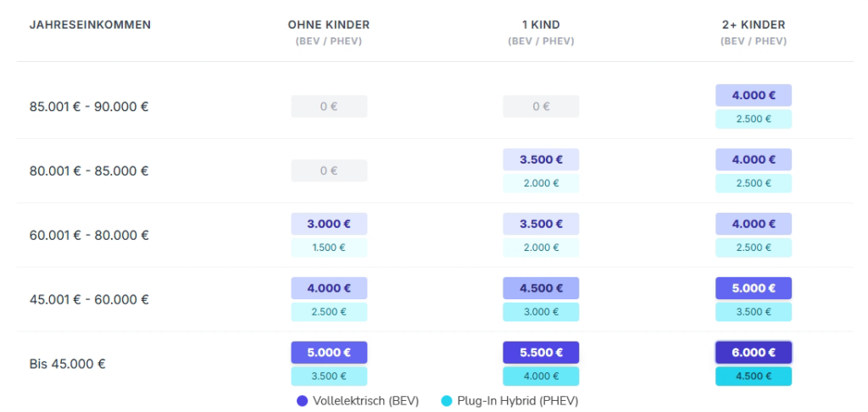Viewport: 868px width, 412px height.
Task: Select the 1 Kind column header
Action: tap(541, 25)
